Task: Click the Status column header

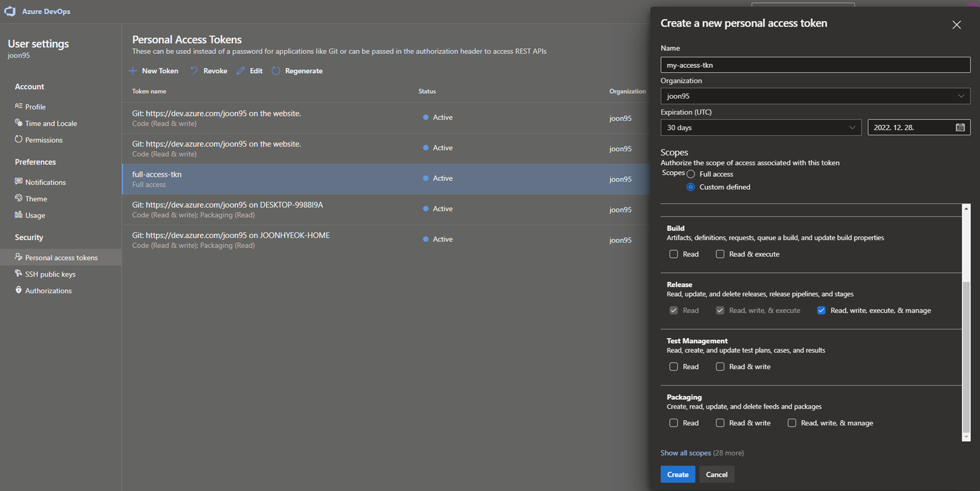Action: [427, 91]
